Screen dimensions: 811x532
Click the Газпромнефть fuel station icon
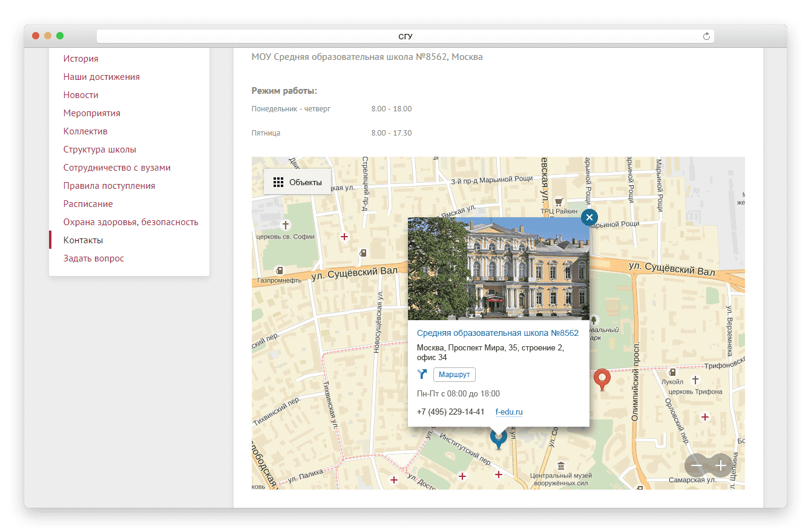click(279, 270)
